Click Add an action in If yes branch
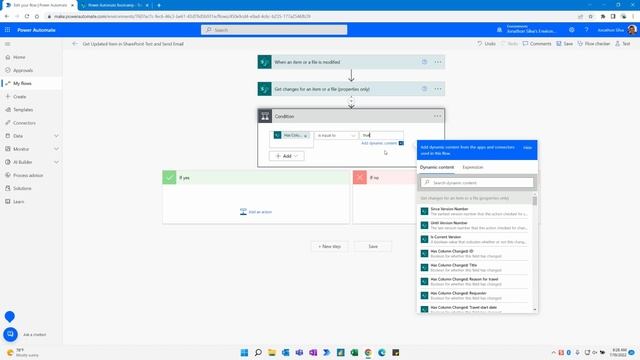The width and height of the screenshot is (640, 360). click(256, 212)
